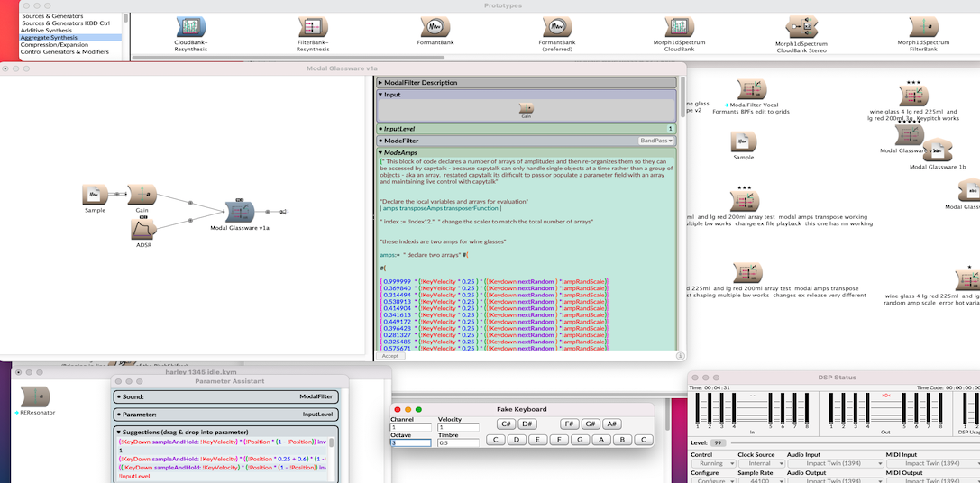Select Sources & Generators category
Screen dimensions: 980x483
[x=52, y=15]
